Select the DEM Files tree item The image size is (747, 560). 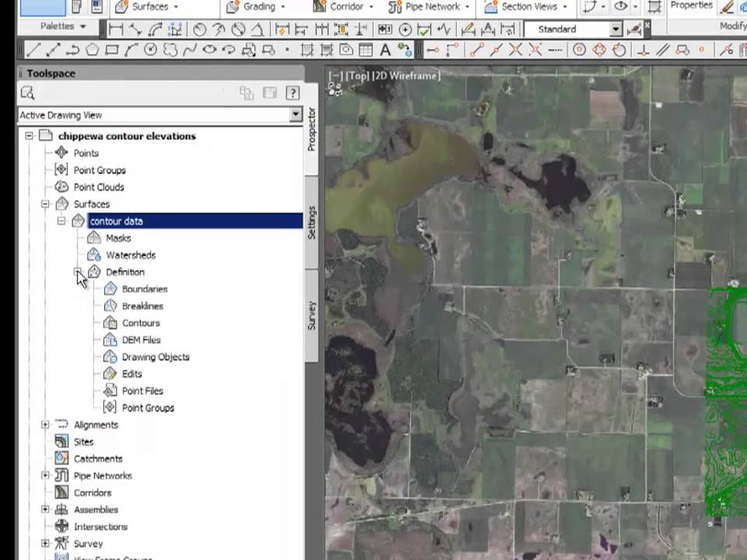coord(142,340)
